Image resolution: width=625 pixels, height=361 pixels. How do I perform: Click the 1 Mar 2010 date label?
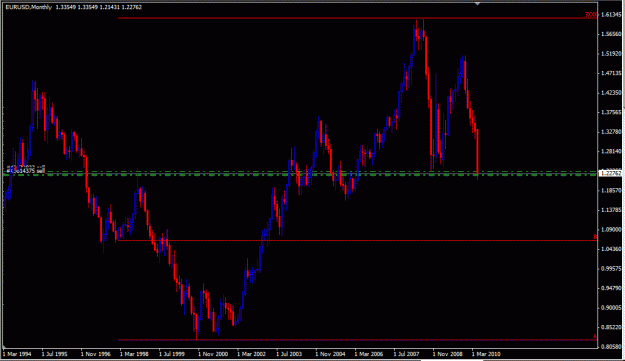(485, 354)
